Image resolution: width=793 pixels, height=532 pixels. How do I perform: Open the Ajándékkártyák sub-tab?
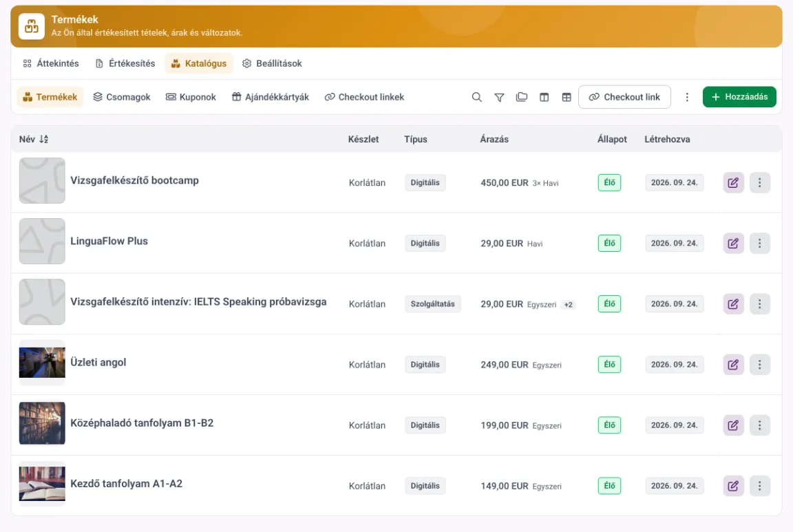[x=271, y=97]
